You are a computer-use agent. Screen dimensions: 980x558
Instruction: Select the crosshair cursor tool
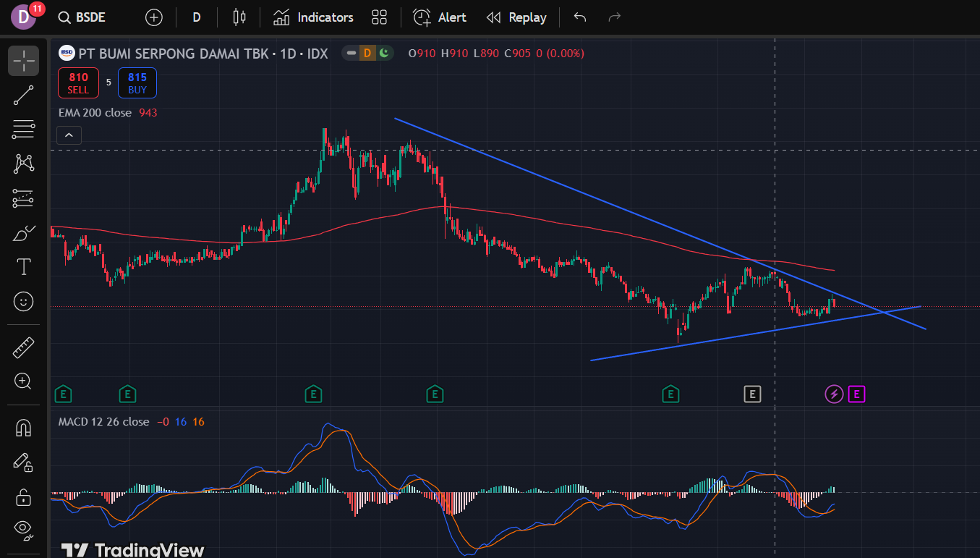tap(23, 61)
